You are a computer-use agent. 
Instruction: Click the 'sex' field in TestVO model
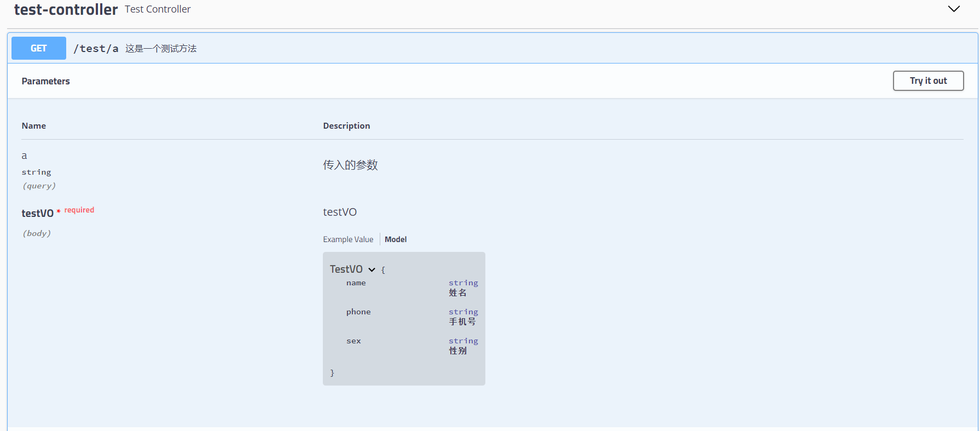[x=353, y=341]
